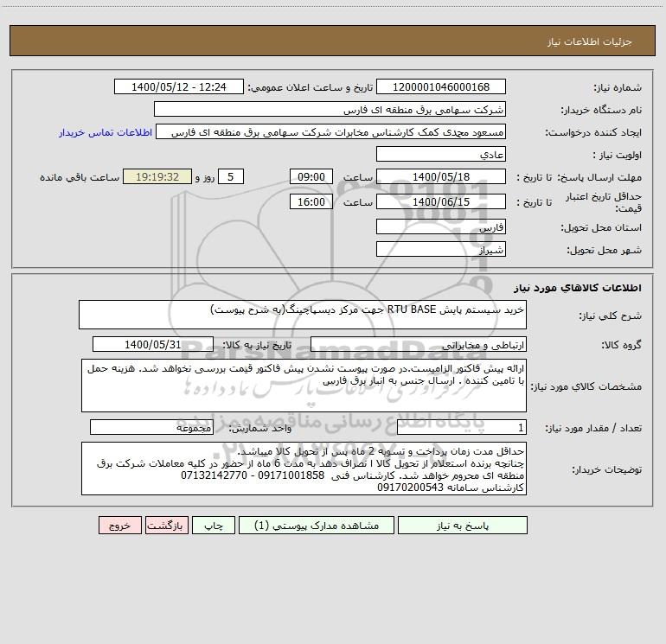The image size is (666, 644).
Task: Click the پاسخ به نیاز button
Action: [x=463, y=526]
